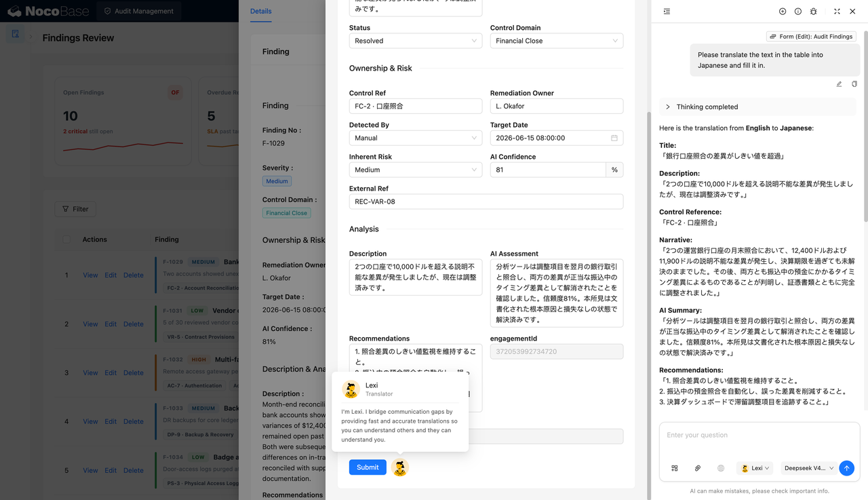Close the AI chat panel
This screenshot has width=868, height=500.
pyautogui.click(x=852, y=12)
